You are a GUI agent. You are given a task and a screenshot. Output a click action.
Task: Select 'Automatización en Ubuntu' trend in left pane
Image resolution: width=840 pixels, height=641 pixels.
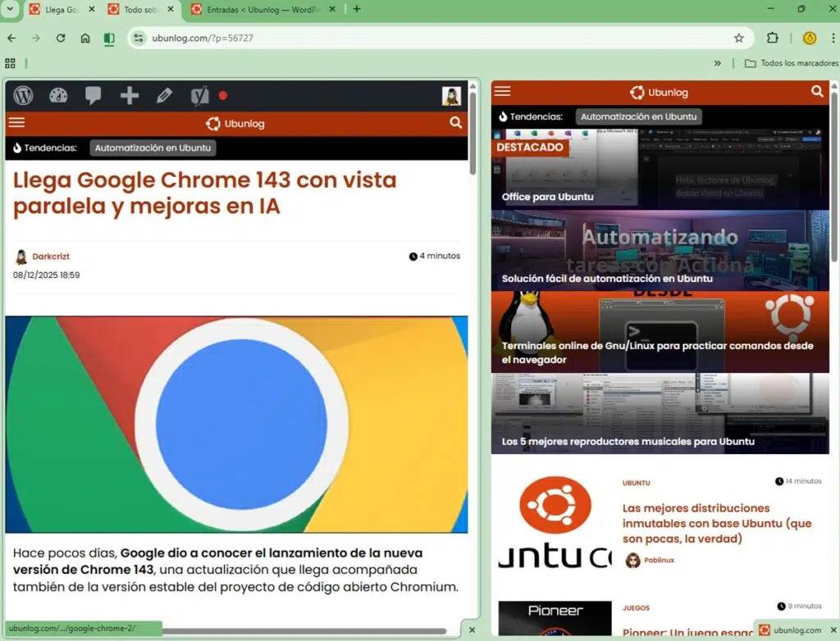(x=153, y=148)
